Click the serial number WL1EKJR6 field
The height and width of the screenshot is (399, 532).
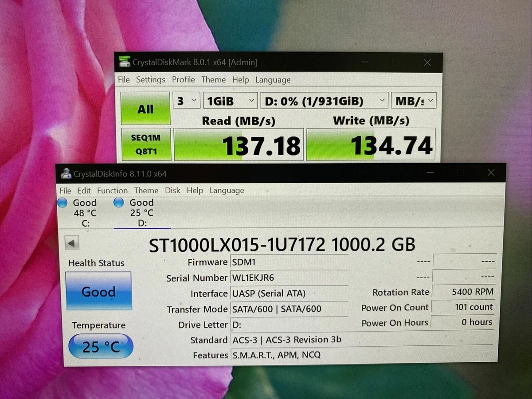pos(289,278)
